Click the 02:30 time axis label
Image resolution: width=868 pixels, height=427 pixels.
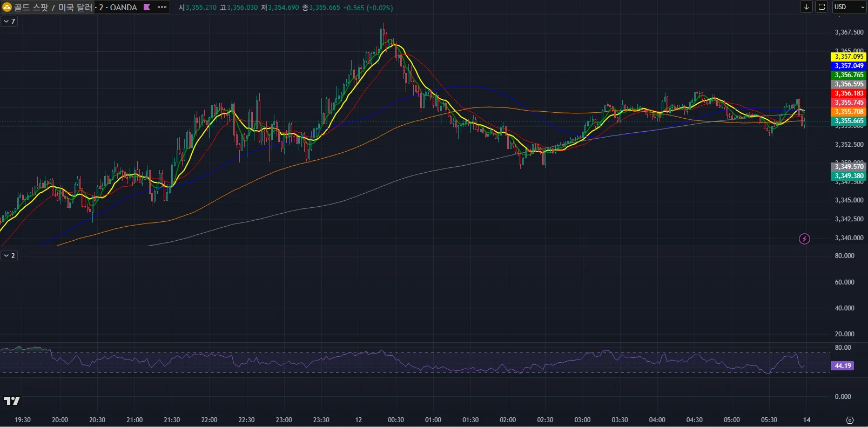(x=545, y=420)
